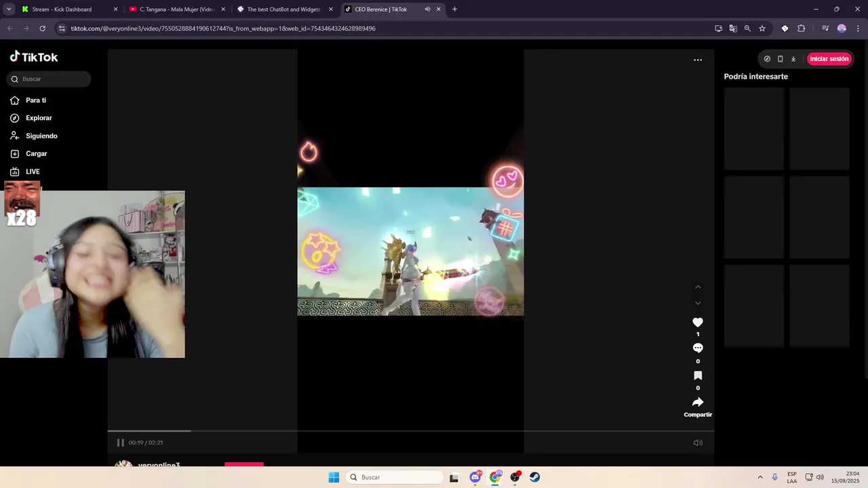Click install app icon in address bar
Viewport: 868px width, 488px height.
pyautogui.click(x=718, y=28)
